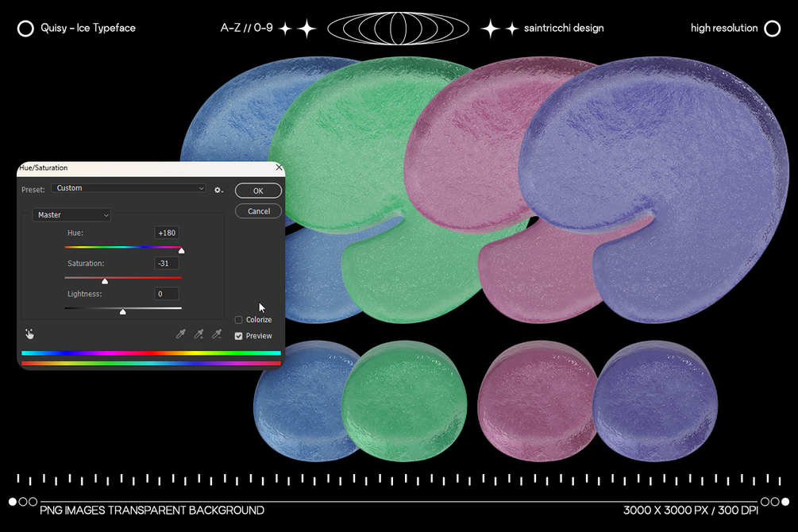Select the add-to-sample eyedropper
Viewport: 798px width, 532px height.
(199, 334)
